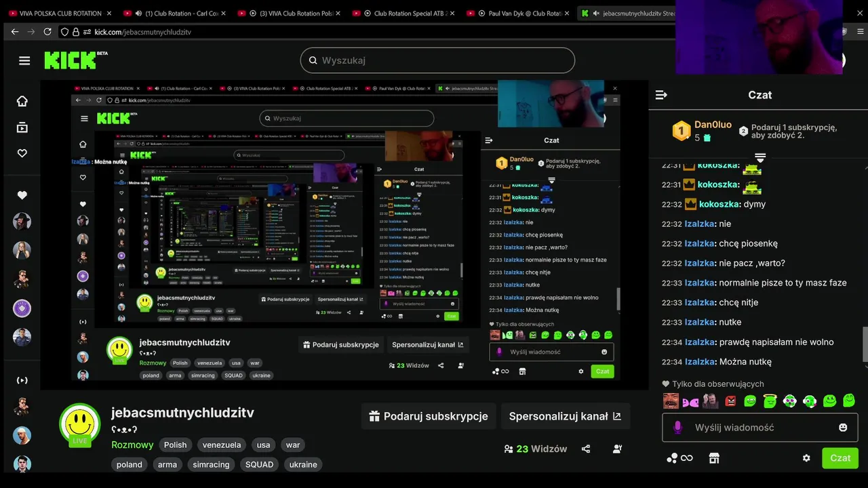Open Following outline heart icon in sidebar
The image size is (868, 488).
pyautogui.click(x=22, y=153)
